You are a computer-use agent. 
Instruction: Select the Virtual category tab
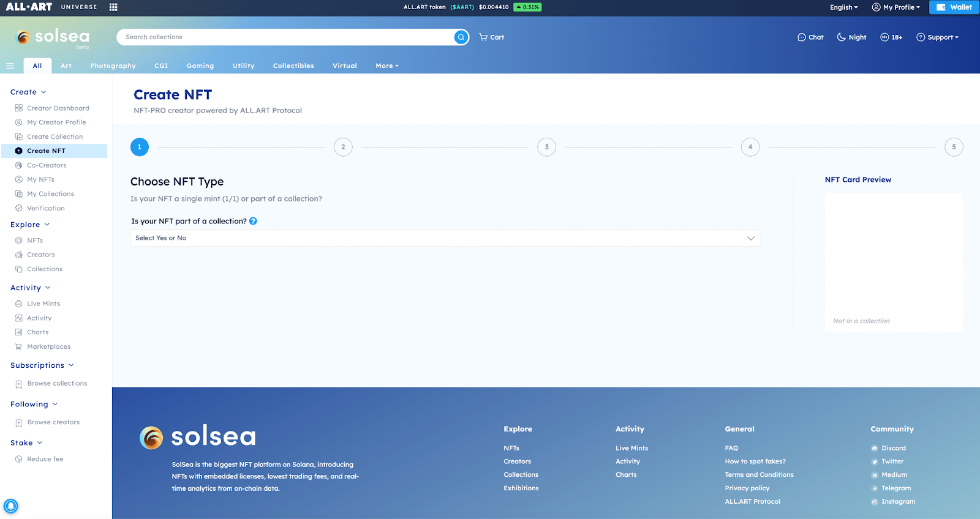coord(345,65)
